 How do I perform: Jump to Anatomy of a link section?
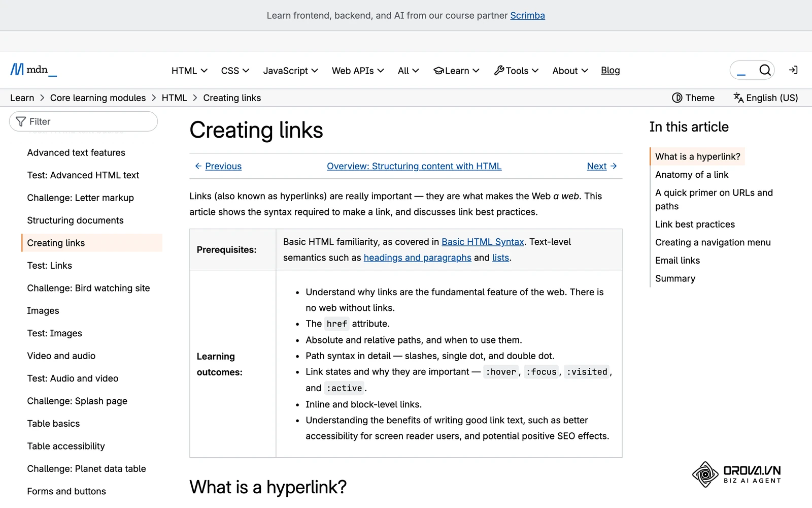[x=692, y=175]
